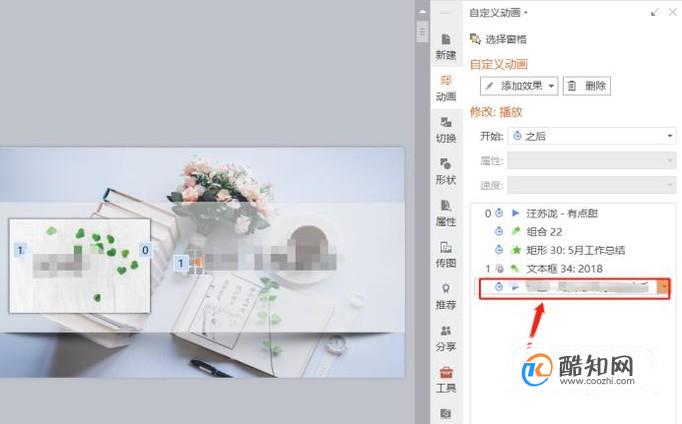The image size is (682, 424).
Task: Open the 工具 toolbox panel
Action: 445,381
